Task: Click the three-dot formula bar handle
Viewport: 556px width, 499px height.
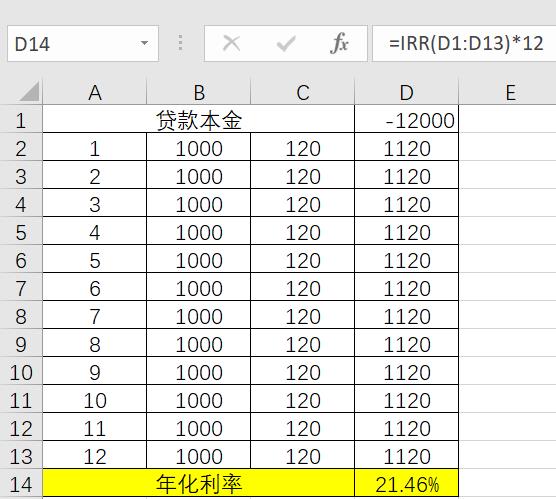Action: (x=180, y=43)
